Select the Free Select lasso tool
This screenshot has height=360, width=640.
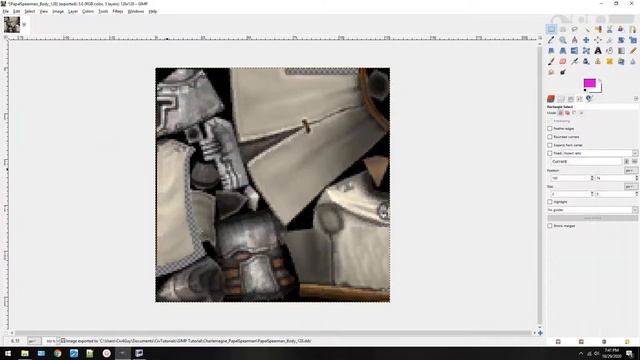(574, 29)
